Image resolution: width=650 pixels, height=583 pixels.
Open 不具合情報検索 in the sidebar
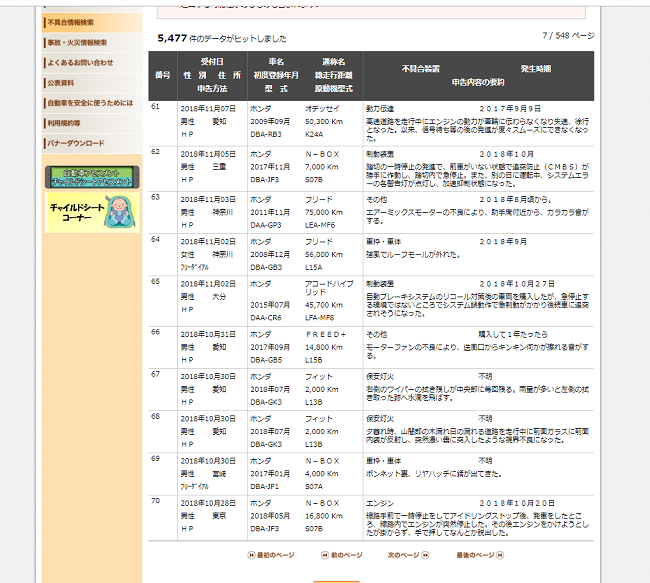[92, 22]
